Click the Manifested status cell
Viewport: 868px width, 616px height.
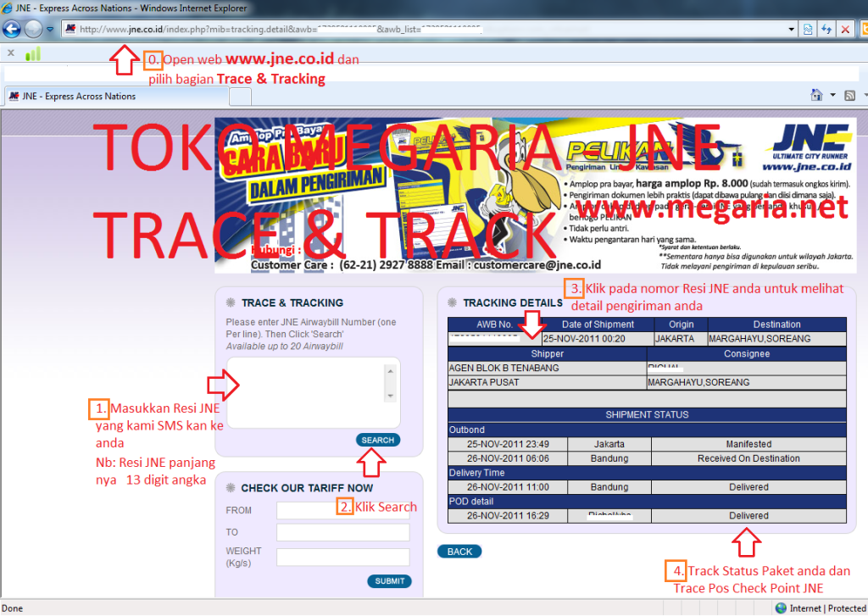pyautogui.click(x=748, y=444)
